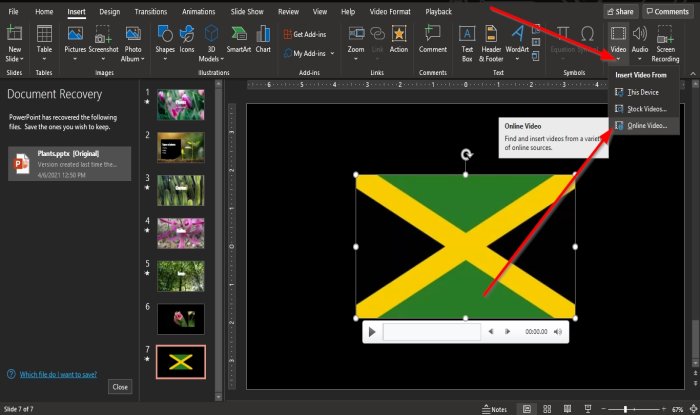This screenshot has width=700, height=415.
Task: Mute the video using the volume icon
Action: 558,331
